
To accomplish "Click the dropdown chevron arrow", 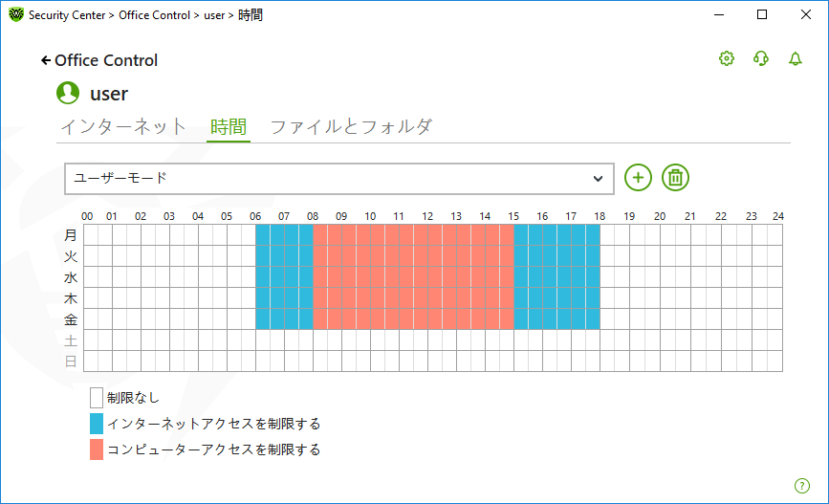I will [x=598, y=178].
